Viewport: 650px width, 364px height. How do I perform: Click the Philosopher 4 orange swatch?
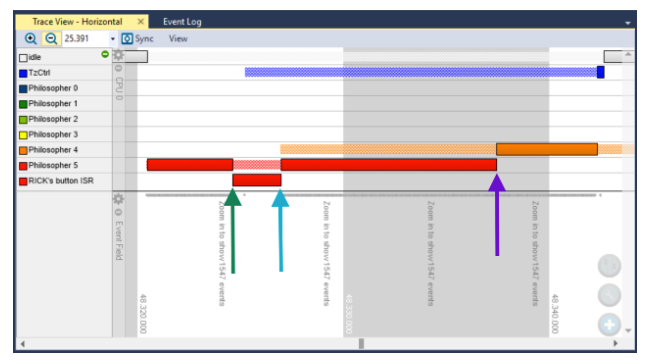tap(23, 150)
